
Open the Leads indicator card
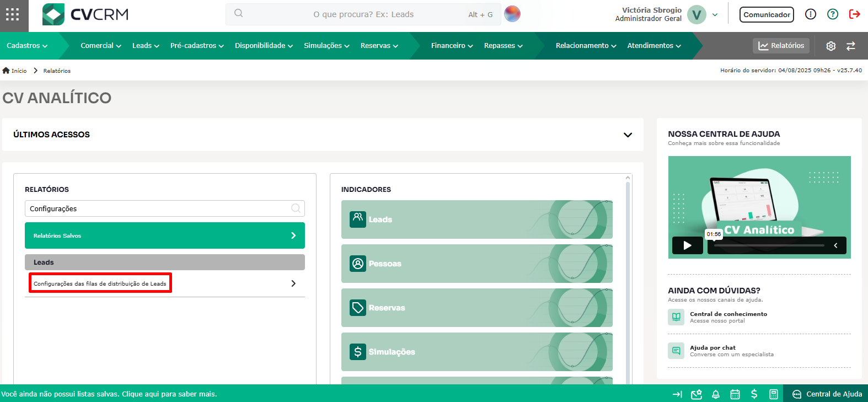tap(477, 219)
